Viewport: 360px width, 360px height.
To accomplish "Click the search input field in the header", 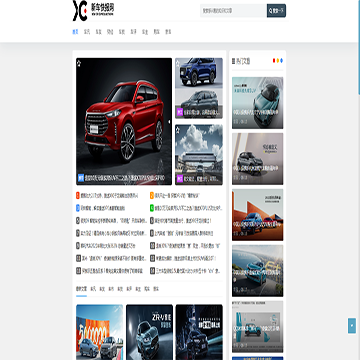I will 233,11.
